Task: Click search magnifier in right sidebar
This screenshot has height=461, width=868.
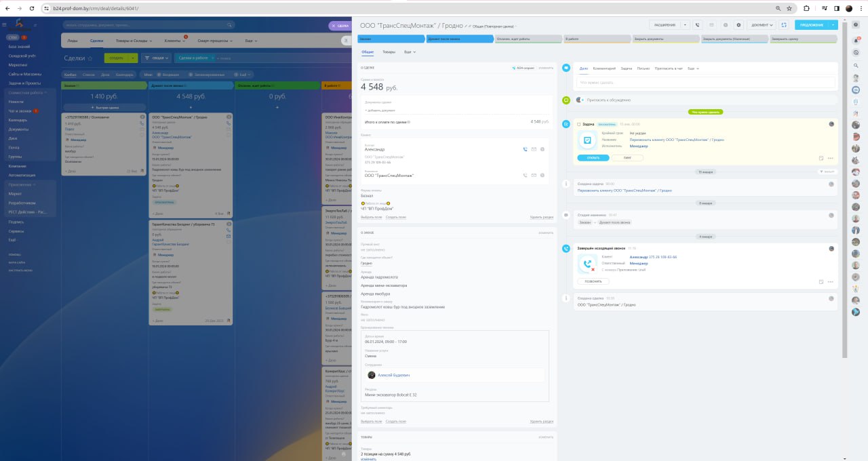Action: [856, 65]
